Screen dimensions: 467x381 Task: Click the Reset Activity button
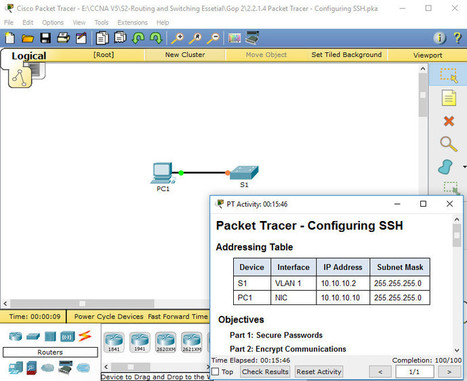pos(319,371)
